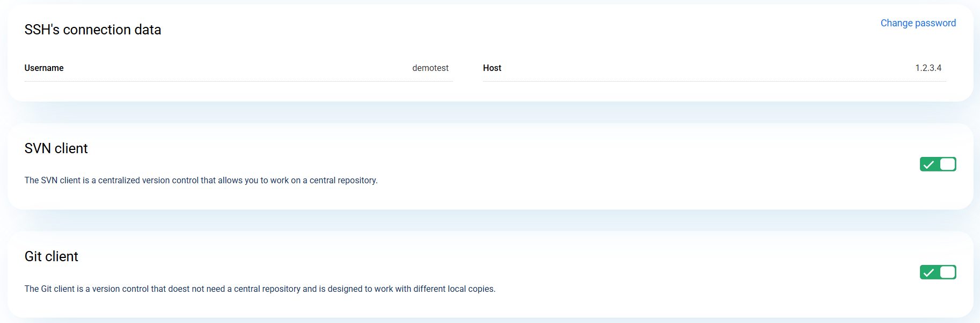Turn off the Git client switch
The height and width of the screenshot is (323, 980).
click(938, 272)
